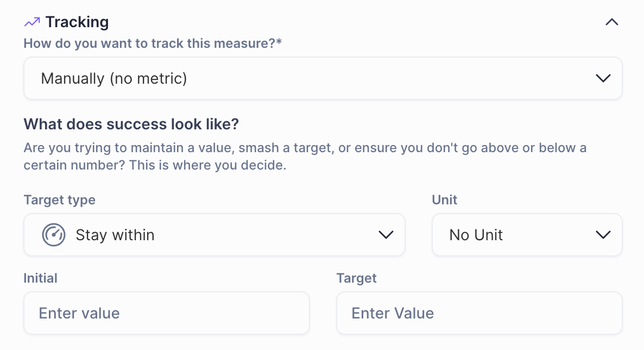Click the 'Initial' field label
The height and width of the screenshot is (350, 644).
[40, 278]
